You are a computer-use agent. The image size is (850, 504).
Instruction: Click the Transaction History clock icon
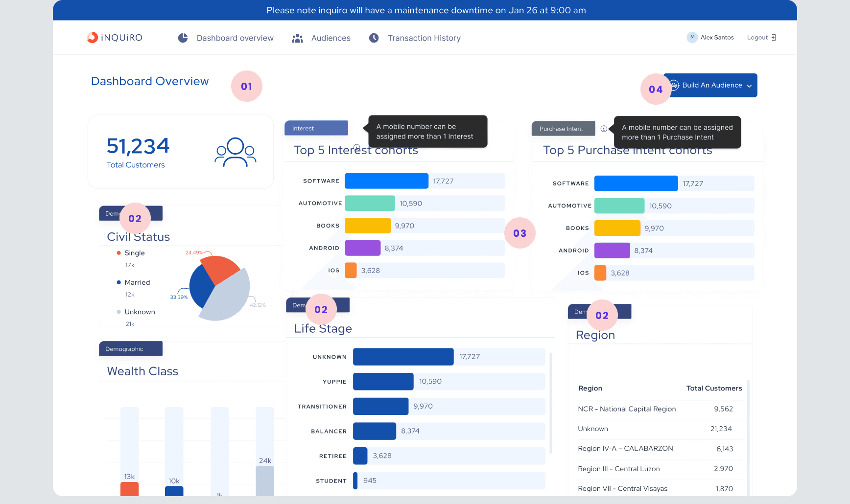[374, 38]
